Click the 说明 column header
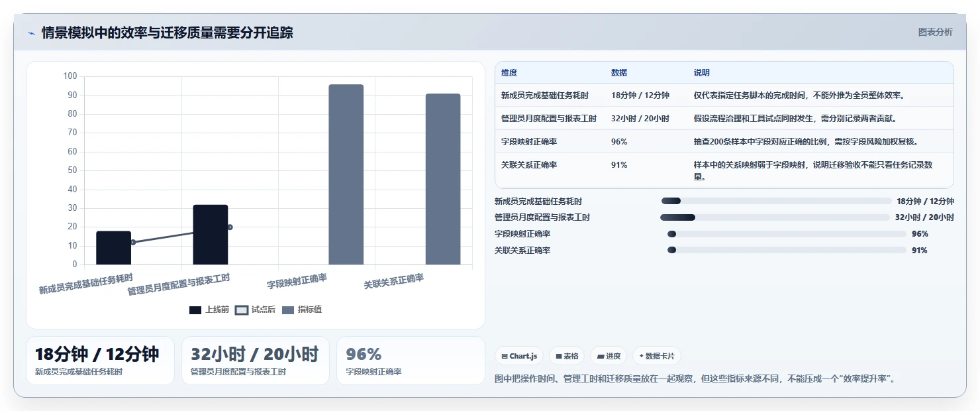 [x=702, y=73]
